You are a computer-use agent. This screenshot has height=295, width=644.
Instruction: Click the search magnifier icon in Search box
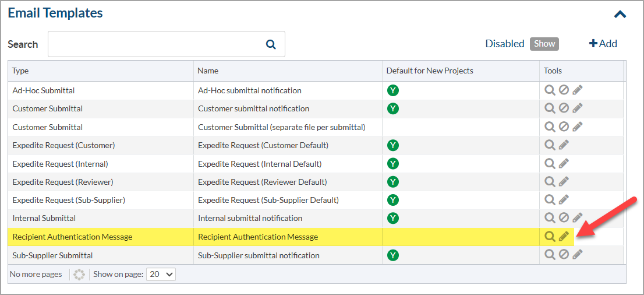point(271,44)
